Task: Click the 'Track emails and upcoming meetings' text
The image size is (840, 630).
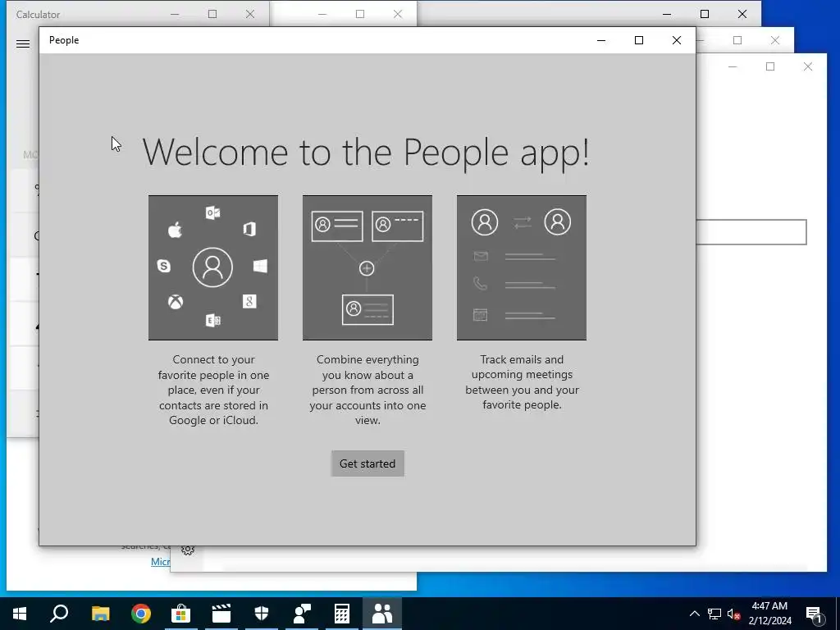Action: [522, 382]
